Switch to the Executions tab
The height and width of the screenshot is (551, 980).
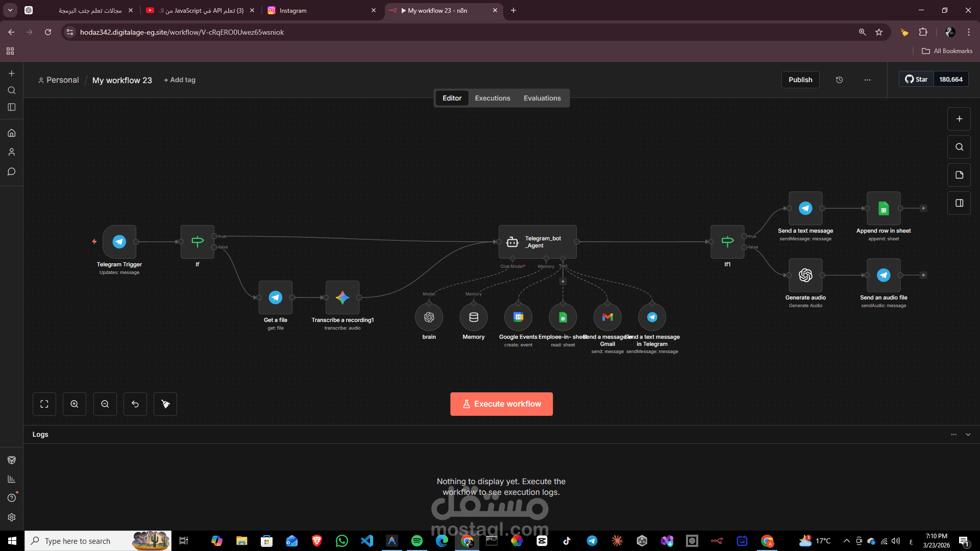(492, 98)
